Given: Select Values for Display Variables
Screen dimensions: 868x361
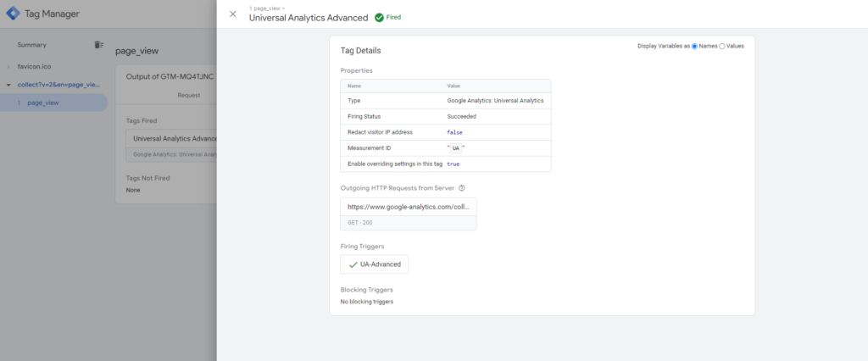Looking at the screenshot, I should coord(722,47).
